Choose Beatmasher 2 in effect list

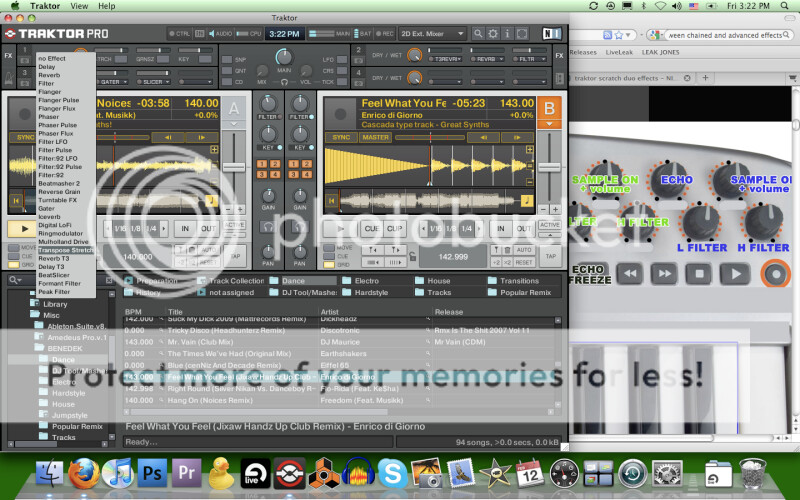pyautogui.click(x=59, y=183)
